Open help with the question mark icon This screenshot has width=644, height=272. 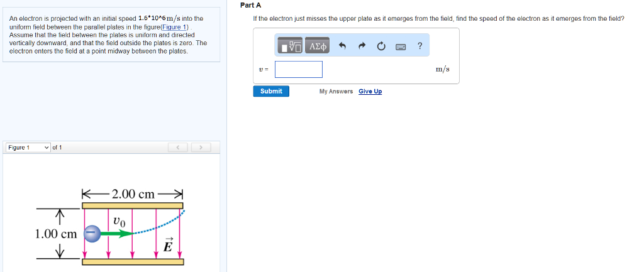(x=419, y=46)
